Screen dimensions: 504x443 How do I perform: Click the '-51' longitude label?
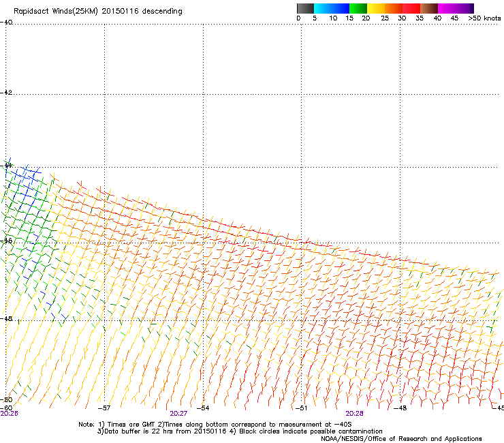301,408
